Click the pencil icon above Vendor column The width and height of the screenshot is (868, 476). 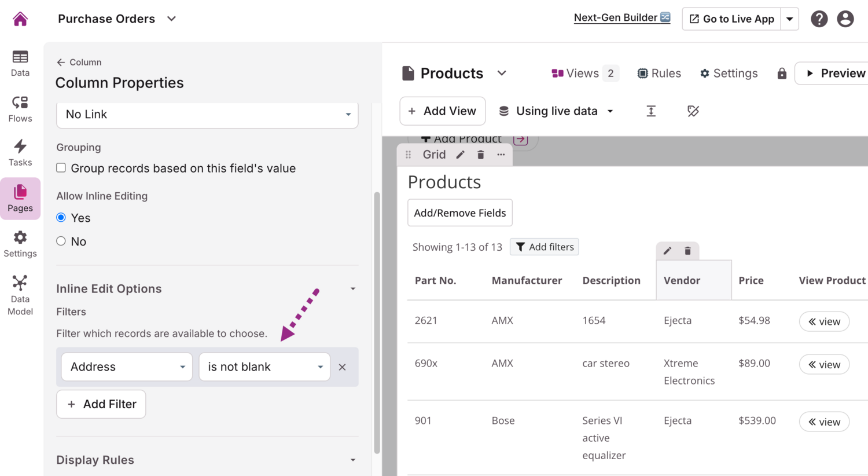[x=667, y=251]
